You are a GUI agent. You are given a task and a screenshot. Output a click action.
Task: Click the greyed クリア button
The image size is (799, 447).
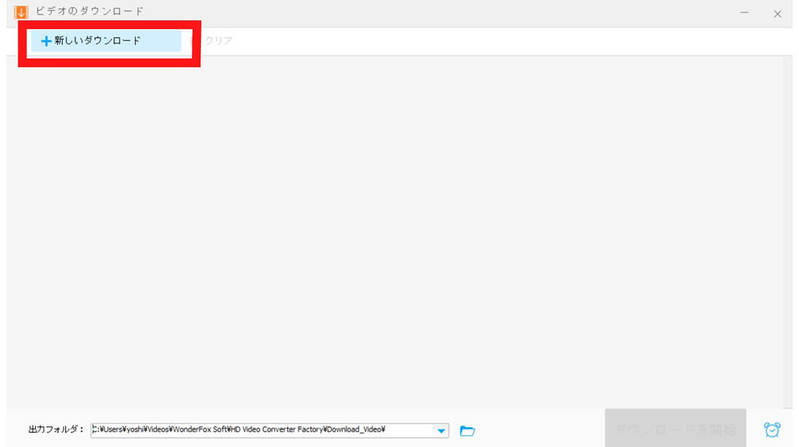click(212, 41)
